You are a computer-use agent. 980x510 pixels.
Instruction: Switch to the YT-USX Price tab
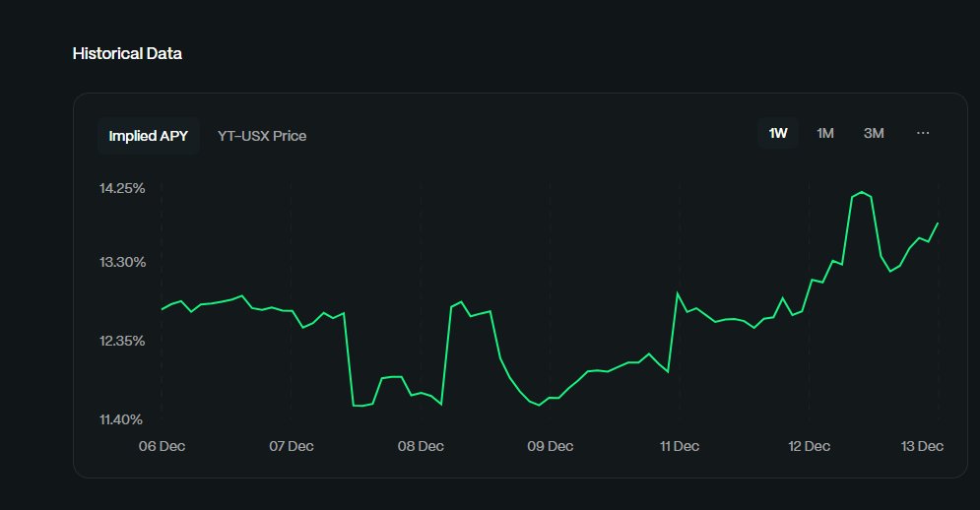point(262,136)
